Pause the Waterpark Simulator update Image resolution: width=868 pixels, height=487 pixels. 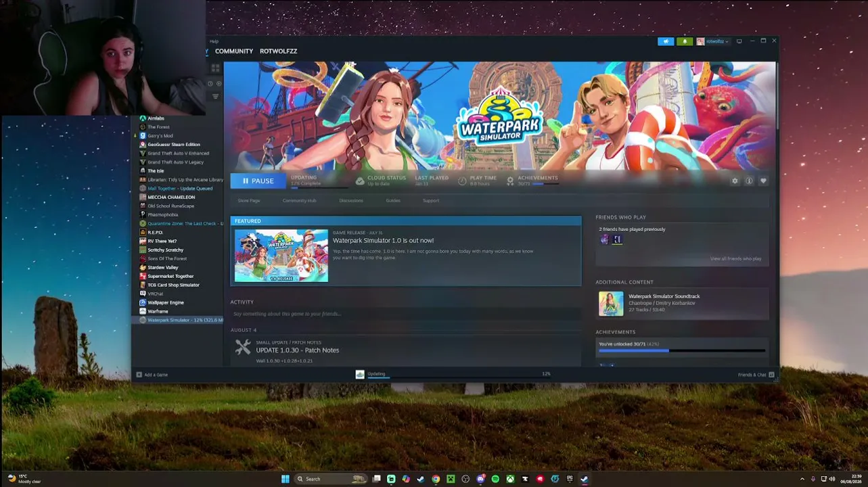[258, 181]
